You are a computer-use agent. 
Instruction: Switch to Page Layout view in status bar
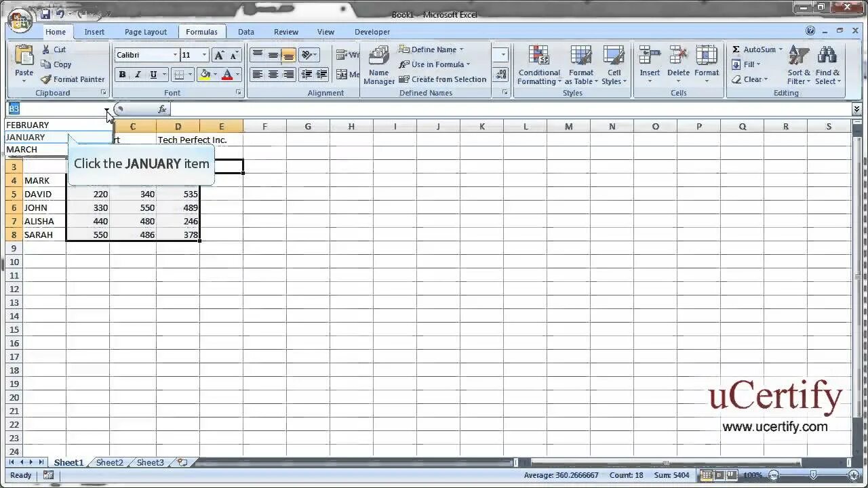click(x=719, y=475)
